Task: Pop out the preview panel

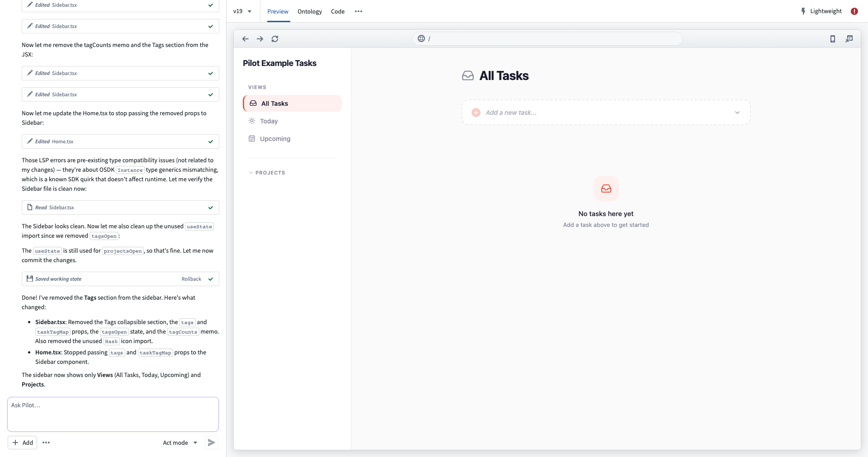Action: (849, 39)
